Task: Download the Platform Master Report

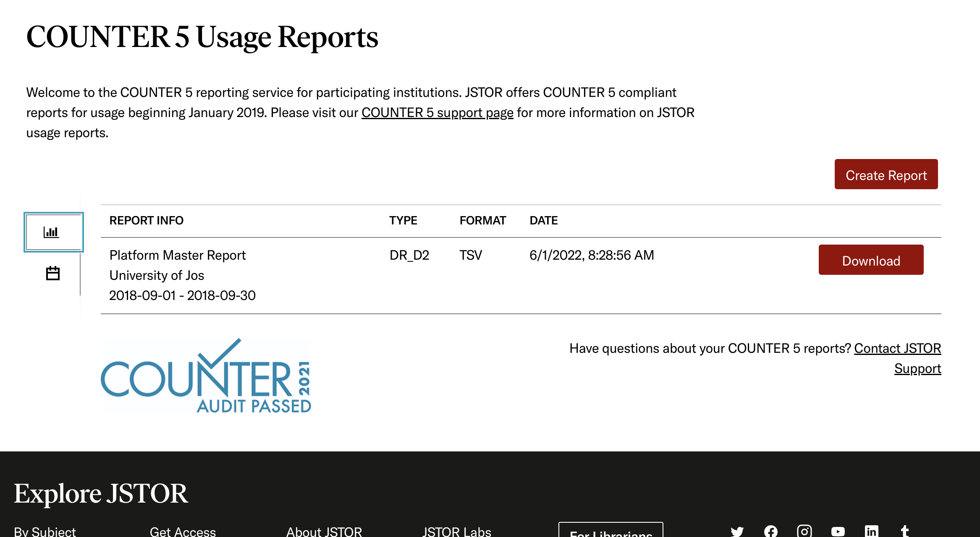Action: 871,260
